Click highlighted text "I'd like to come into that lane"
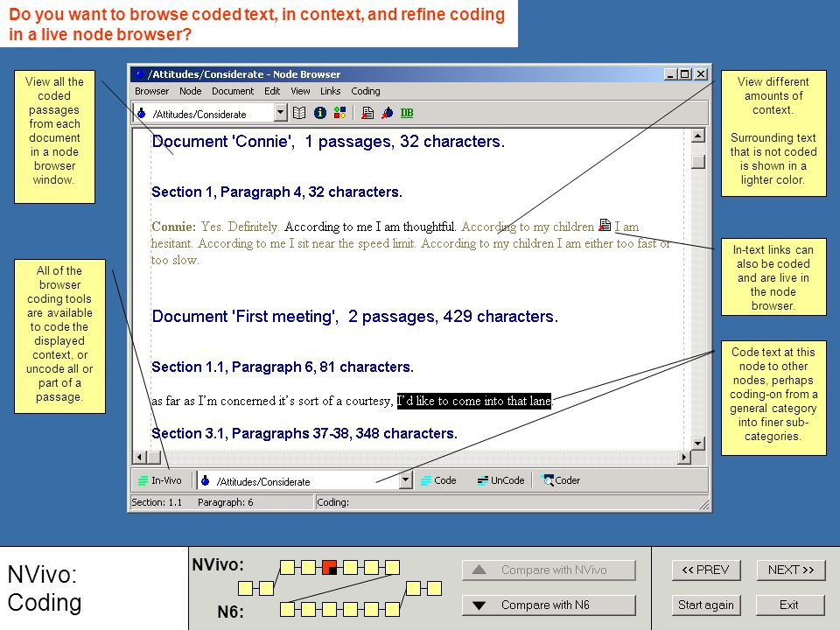This screenshot has height=630, width=840. pos(474,401)
